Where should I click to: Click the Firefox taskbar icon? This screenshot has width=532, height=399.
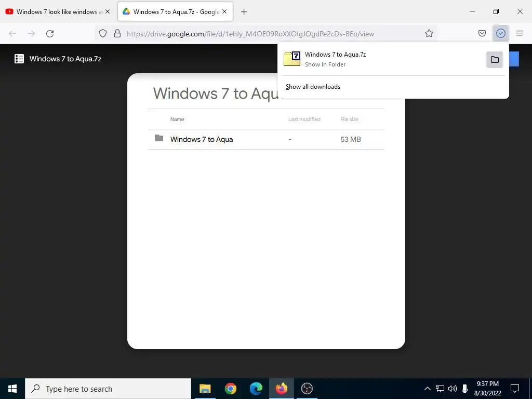[281, 389]
